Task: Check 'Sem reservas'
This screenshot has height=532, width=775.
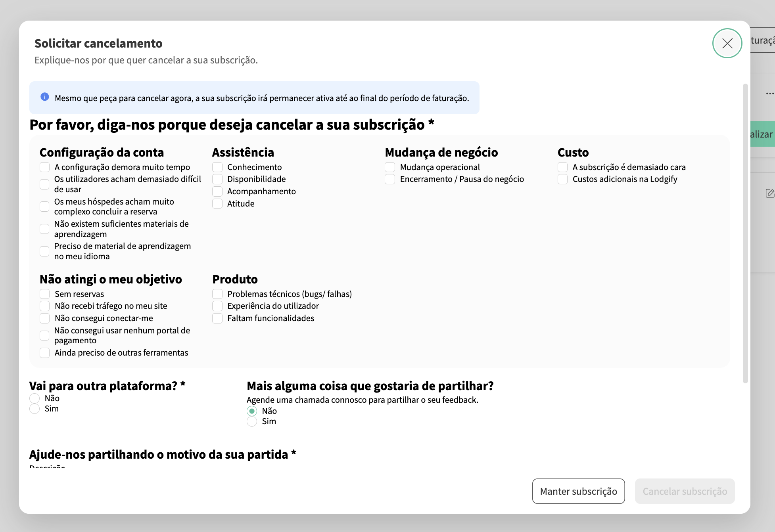Action: [x=44, y=294]
